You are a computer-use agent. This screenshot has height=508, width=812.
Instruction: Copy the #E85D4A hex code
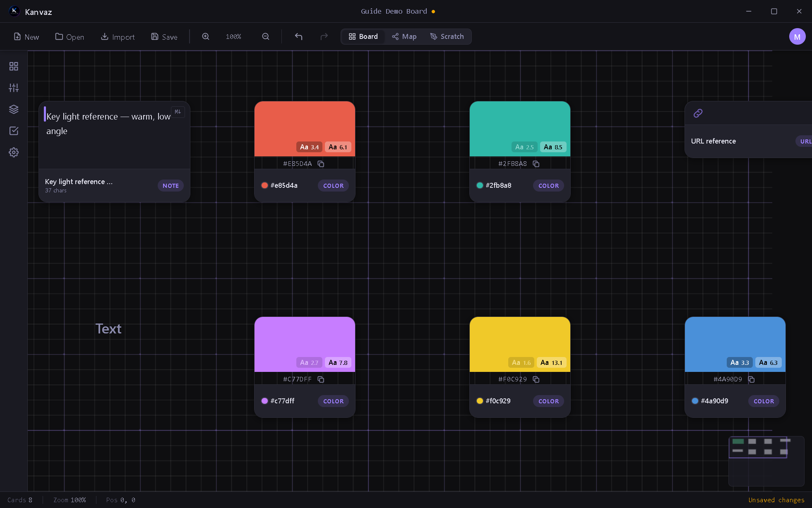pyautogui.click(x=321, y=164)
